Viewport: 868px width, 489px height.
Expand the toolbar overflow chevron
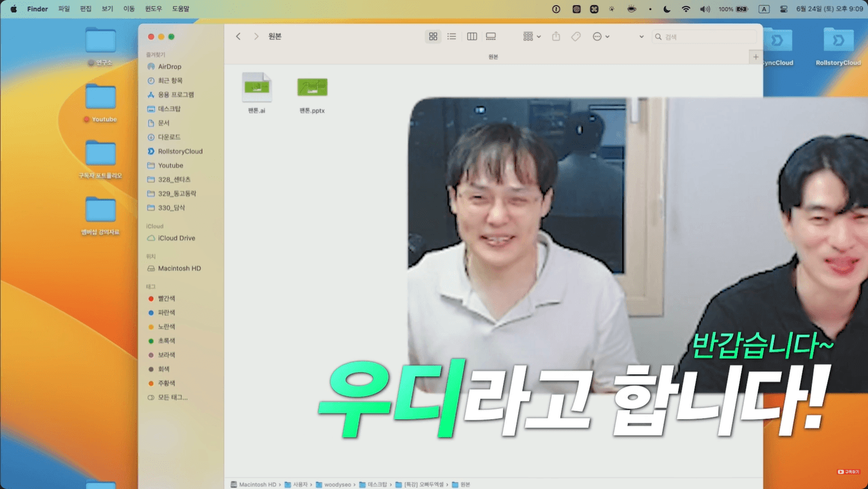642,37
